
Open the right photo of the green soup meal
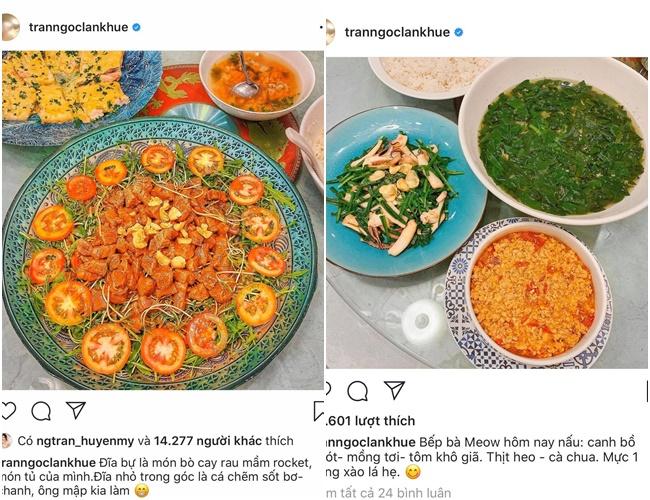pyautogui.click(x=486, y=210)
